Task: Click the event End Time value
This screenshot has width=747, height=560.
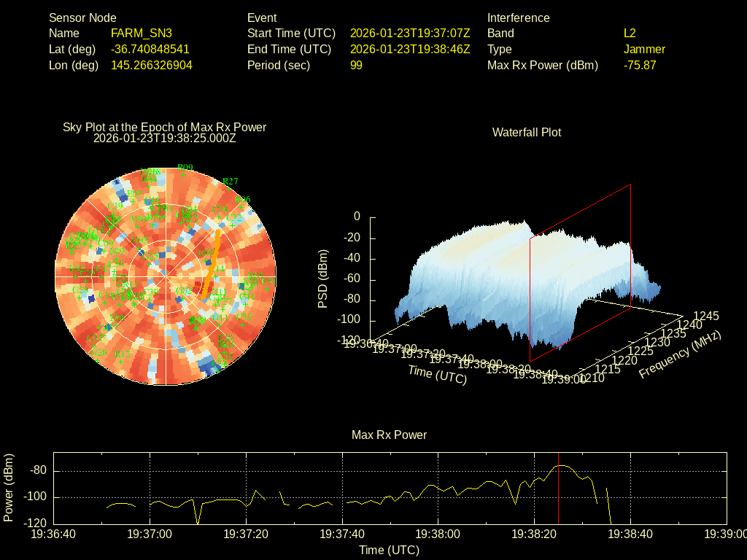Action: click(410, 50)
